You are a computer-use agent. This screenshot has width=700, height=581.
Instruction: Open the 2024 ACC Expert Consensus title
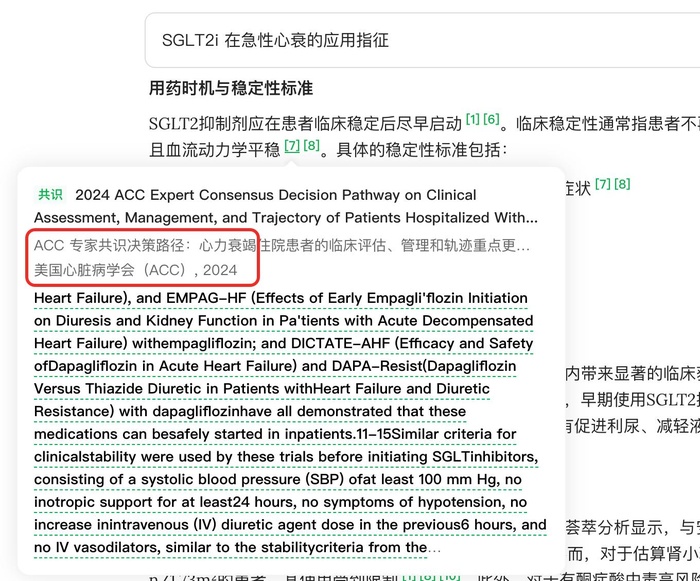tap(286, 206)
